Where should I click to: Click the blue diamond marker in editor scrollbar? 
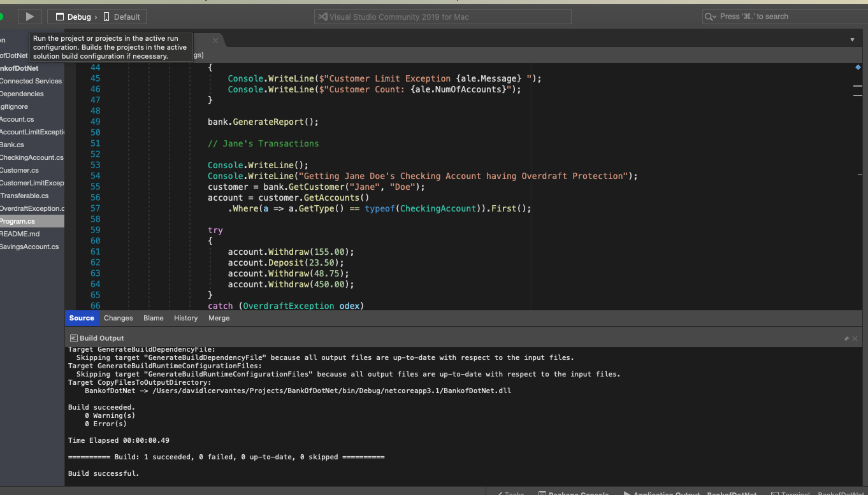pos(858,67)
